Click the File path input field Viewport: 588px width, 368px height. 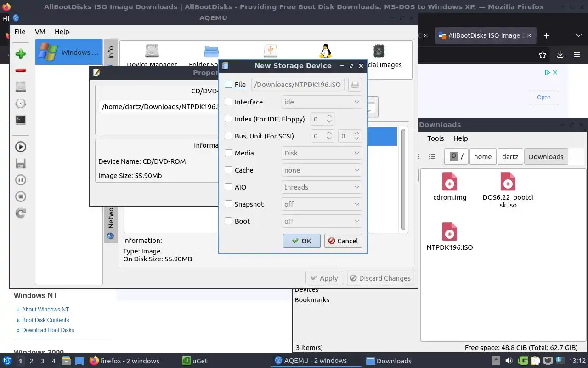pos(298,85)
